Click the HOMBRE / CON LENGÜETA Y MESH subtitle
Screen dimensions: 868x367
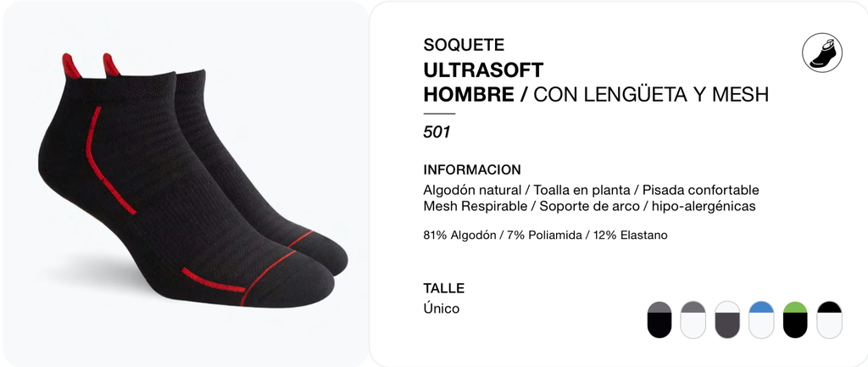pos(596,95)
